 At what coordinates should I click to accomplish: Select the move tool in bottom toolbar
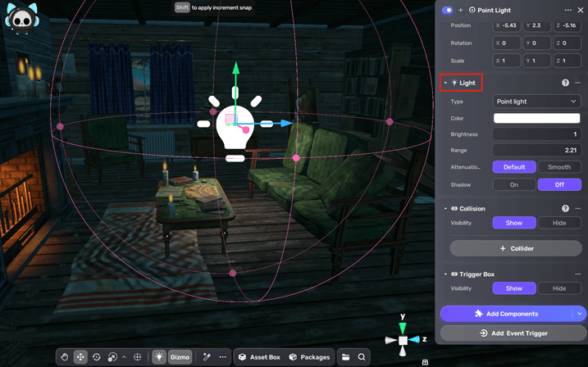coord(81,357)
